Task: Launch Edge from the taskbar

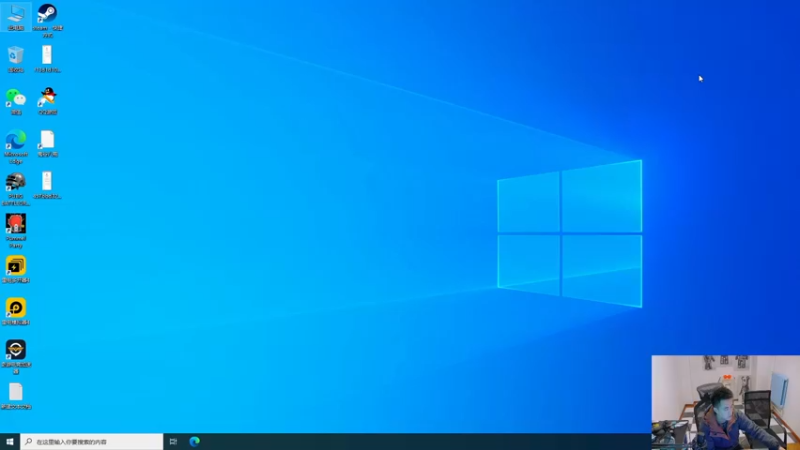Action: tap(194, 441)
